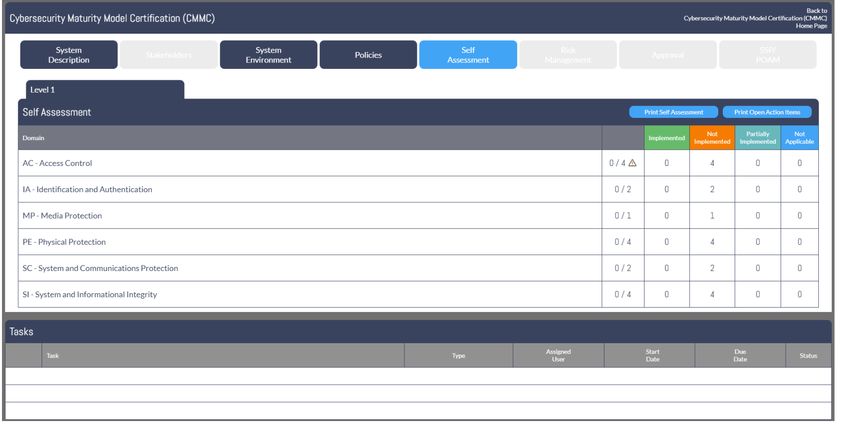Click the teal Partially Implemented column header
The image size is (850, 427).
click(x=758, y=138)
